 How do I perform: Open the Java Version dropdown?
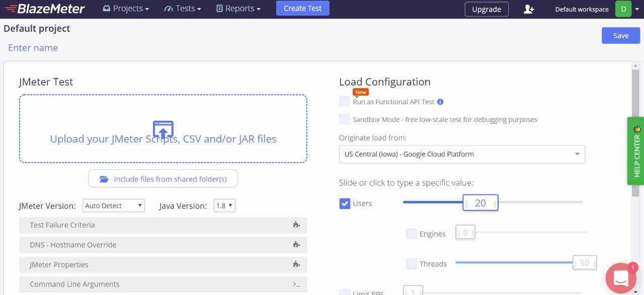click(224, 205)
